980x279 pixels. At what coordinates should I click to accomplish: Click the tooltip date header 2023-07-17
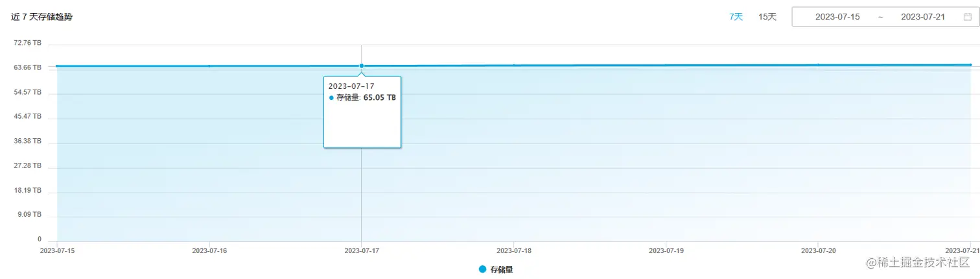[351, 86]
